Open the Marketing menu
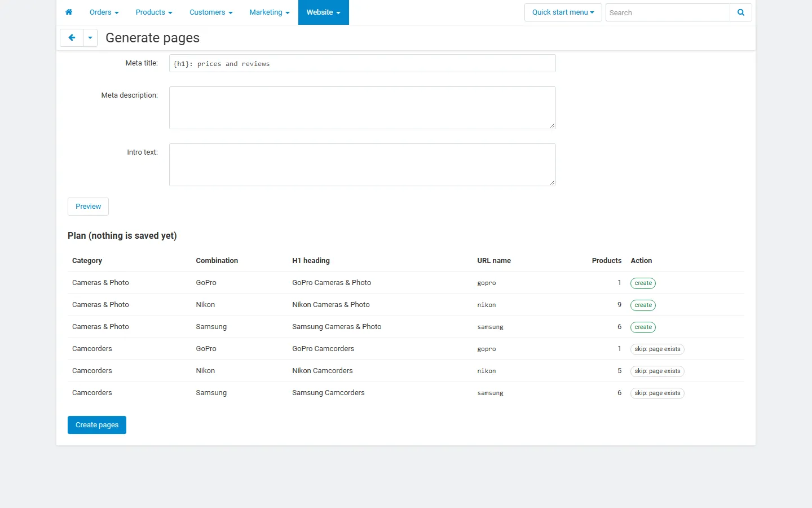The image size is (812, 508). 270,12
